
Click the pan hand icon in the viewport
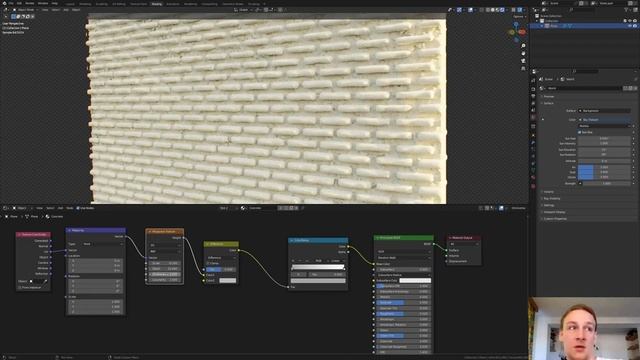pos(523,53)
